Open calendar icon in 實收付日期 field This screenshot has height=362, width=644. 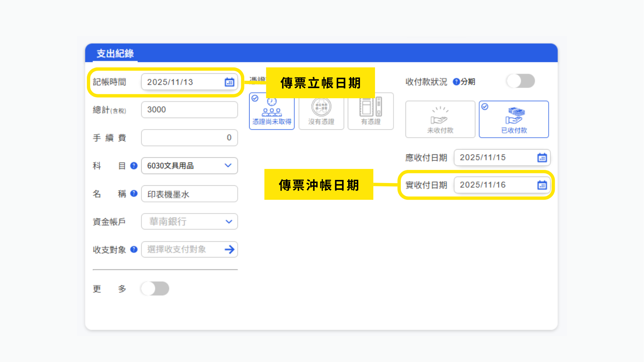[542, 185]
